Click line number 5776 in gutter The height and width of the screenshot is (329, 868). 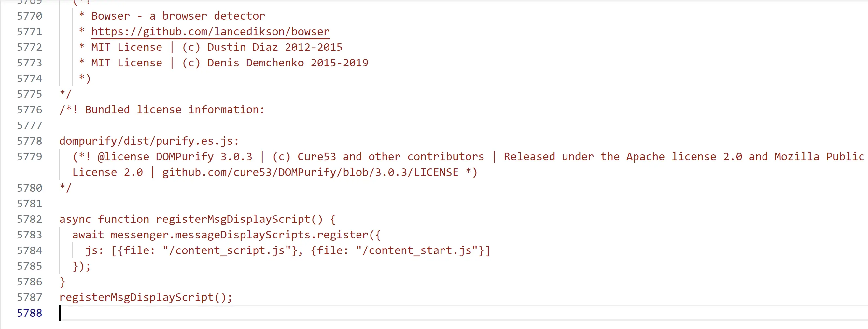tap(30, 110)
